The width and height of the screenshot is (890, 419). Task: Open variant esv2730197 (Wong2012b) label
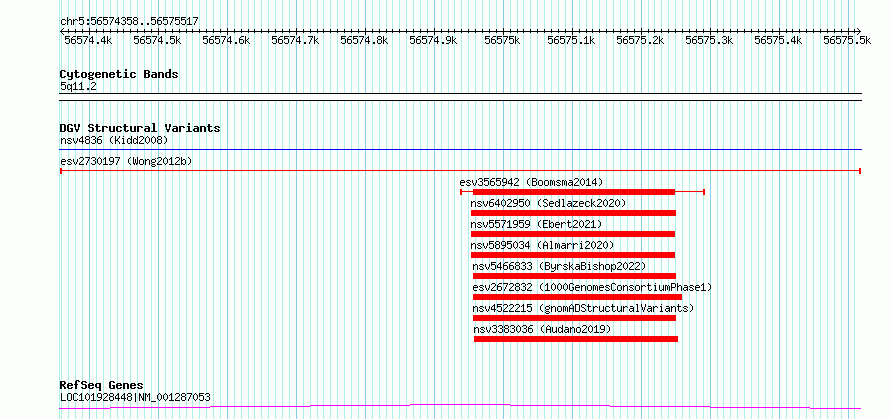(x=126, y=161)
